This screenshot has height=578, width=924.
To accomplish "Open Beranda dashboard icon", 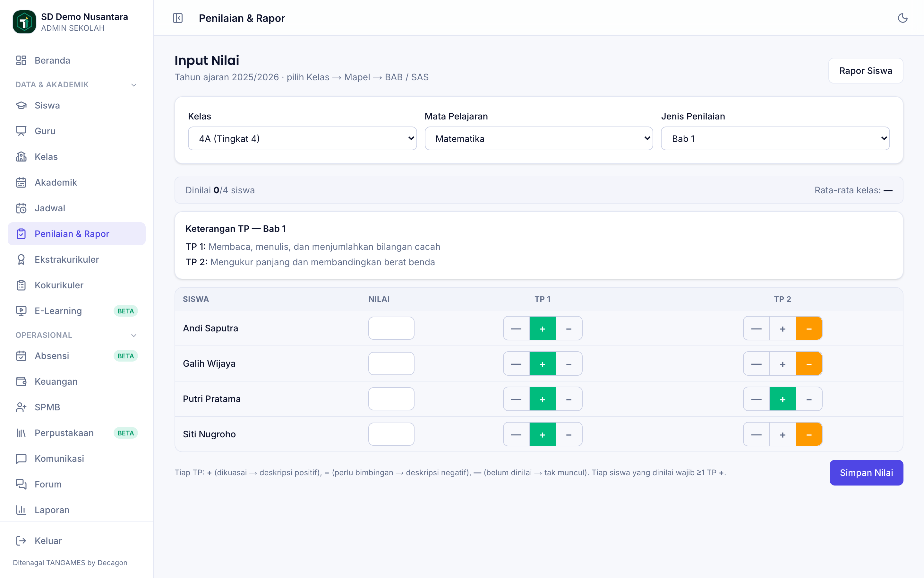I will [x=21, y=60].
